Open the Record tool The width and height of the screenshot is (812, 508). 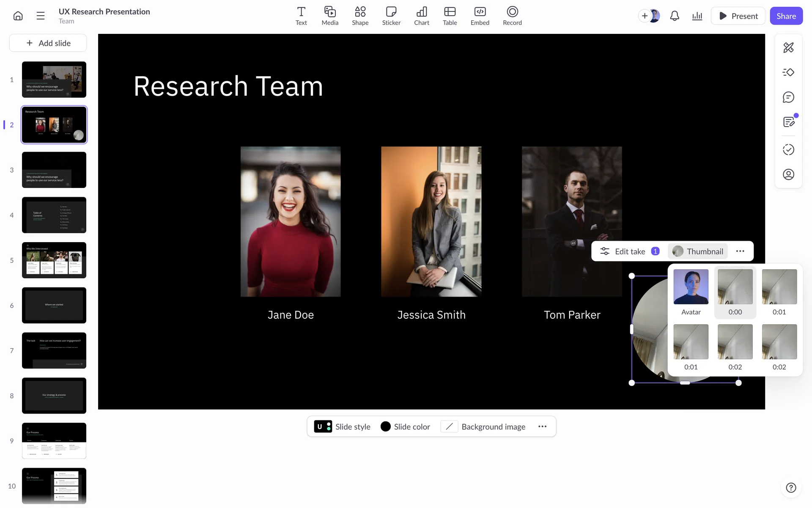(x=512, y=16)
